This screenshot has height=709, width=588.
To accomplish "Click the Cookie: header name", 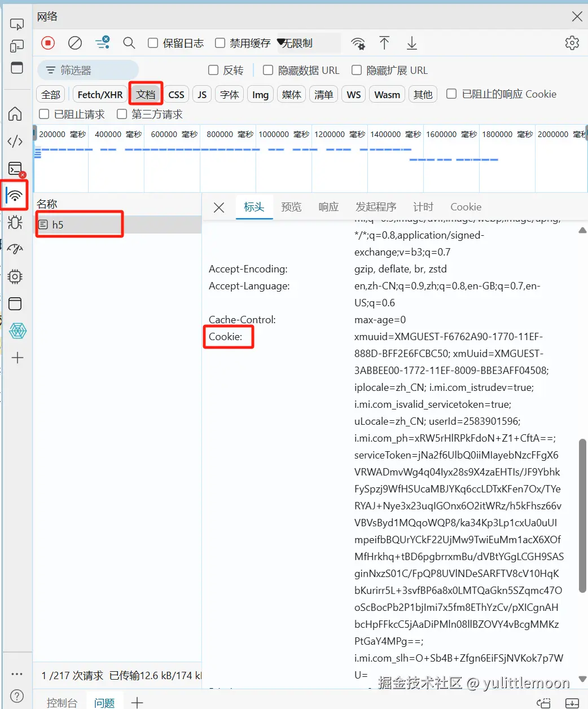I will [x=225, y=337].
